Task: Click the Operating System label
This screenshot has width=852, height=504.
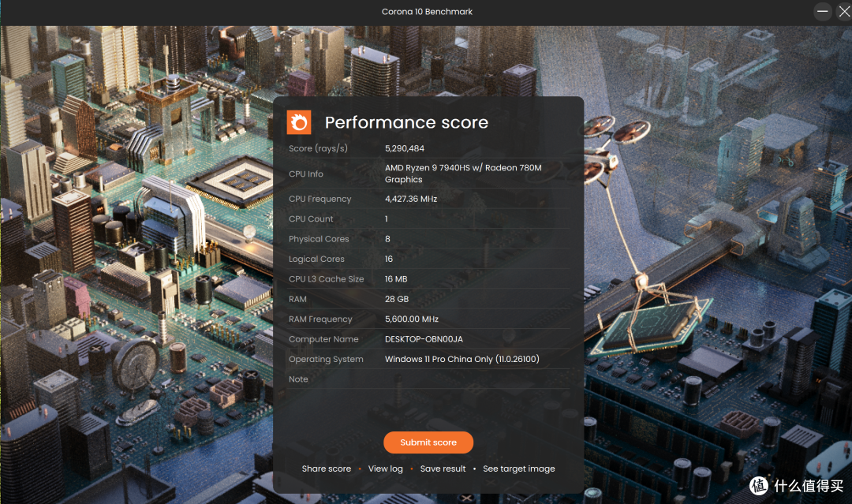Action: pos(326,359)
